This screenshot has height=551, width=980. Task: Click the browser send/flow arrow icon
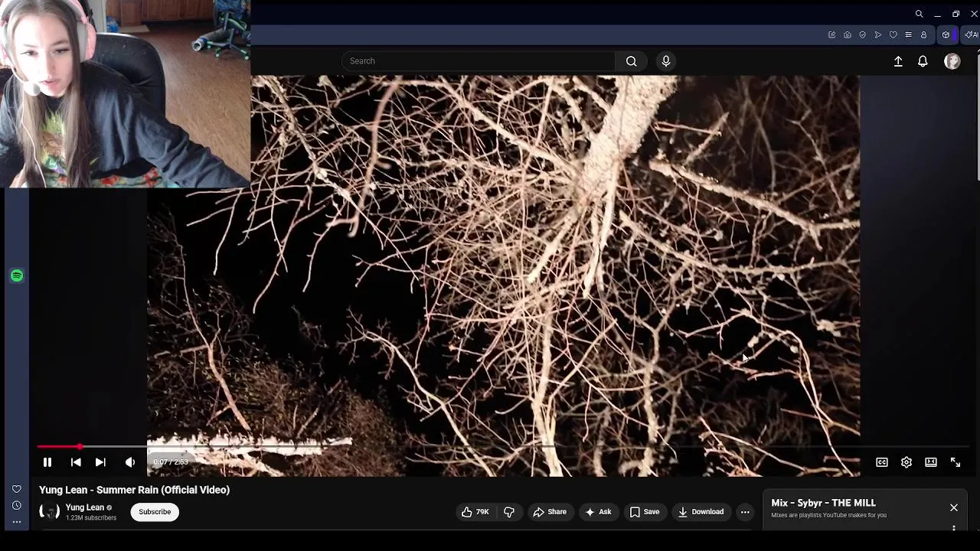coord(878,35)
